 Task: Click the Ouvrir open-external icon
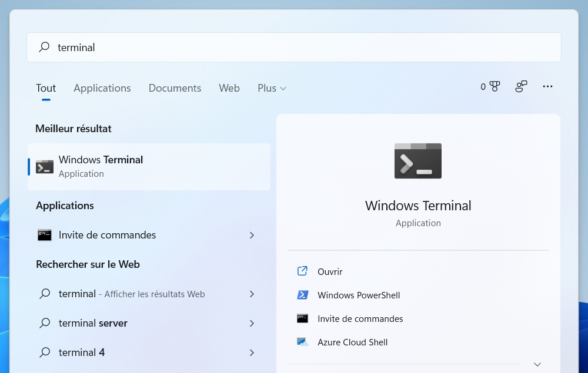tap(302, 271)
